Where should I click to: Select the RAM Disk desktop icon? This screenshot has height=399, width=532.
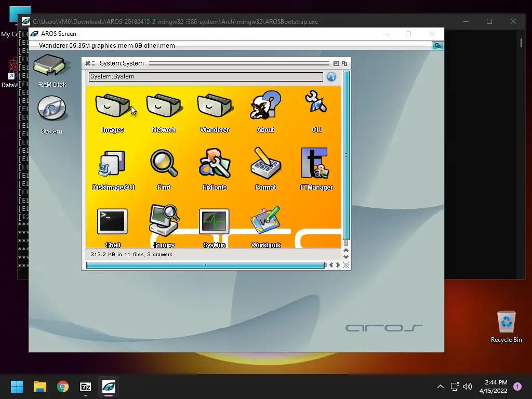pos(50,65)
